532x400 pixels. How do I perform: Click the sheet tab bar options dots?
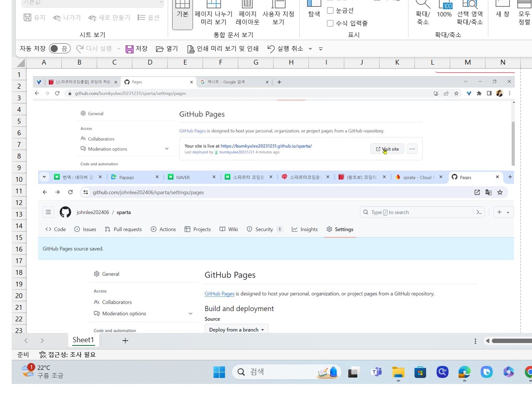click(x=475, y=341)
